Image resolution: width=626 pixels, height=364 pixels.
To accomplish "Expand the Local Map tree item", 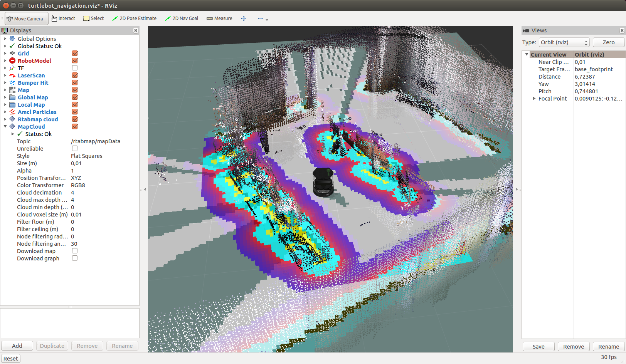I will click(5, 105).
